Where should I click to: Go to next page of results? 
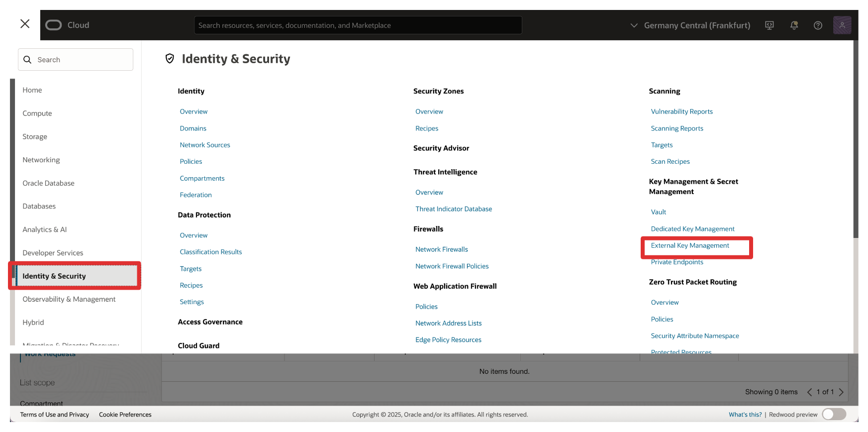(x=841, y=392)
